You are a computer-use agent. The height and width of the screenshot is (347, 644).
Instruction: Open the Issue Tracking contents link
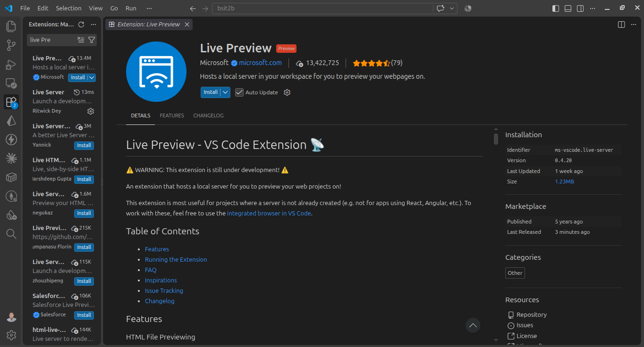coord(164,291)
